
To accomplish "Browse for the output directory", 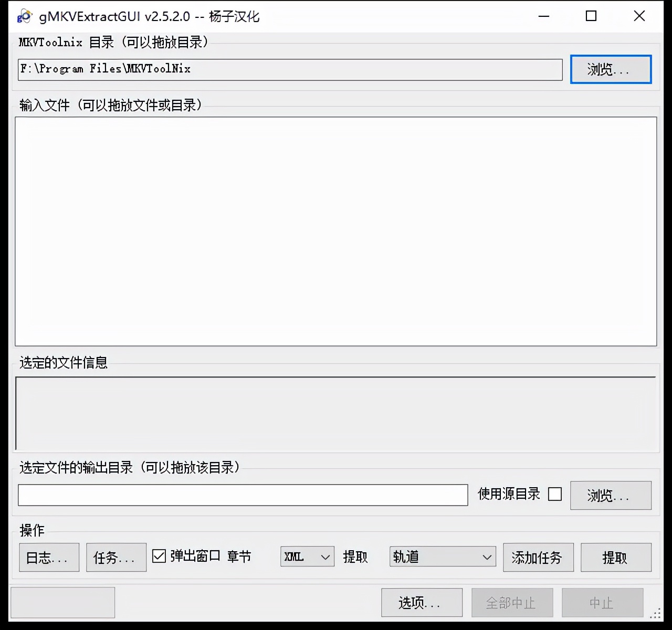I will [x=611, y=495].
